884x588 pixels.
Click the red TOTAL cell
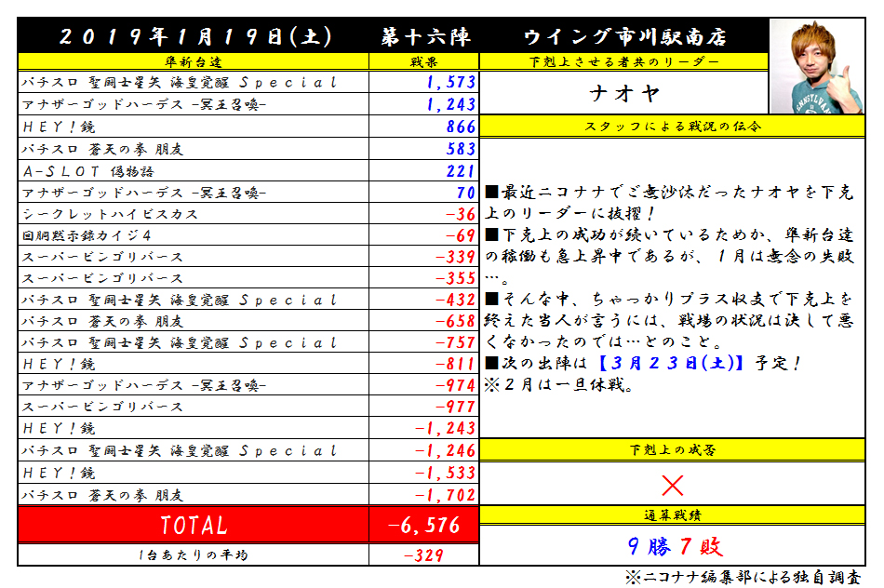194,526
